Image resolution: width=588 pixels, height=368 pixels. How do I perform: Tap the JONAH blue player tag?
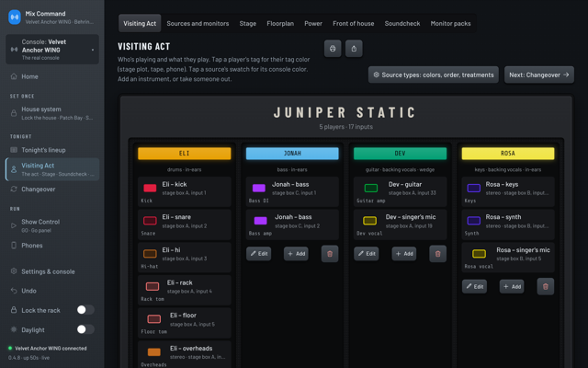click(x=292, y=154)
